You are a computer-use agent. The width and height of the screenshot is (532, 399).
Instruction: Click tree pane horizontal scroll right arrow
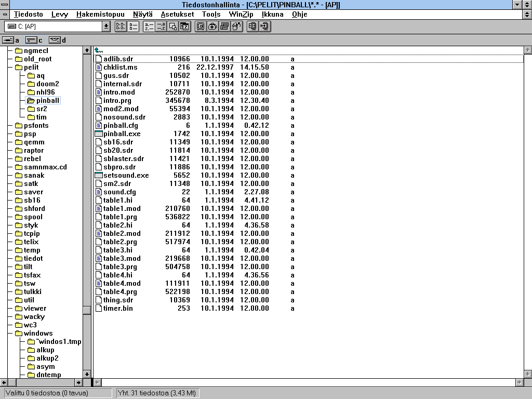(x=78, y=382)
